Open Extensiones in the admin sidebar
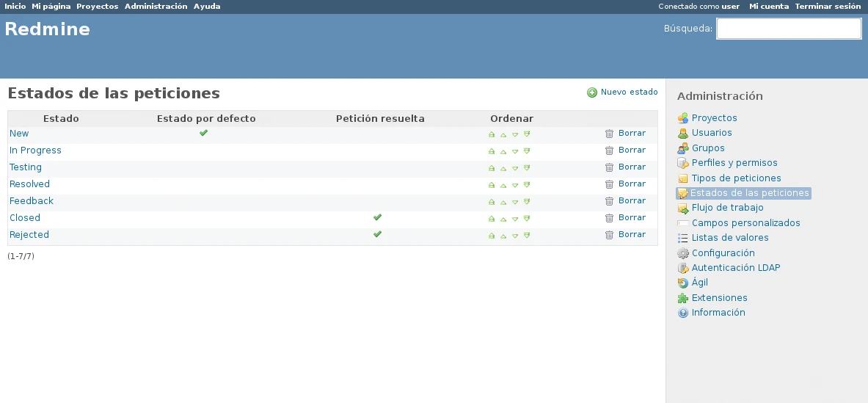Screen dimensions: 868x403 (x=719, y=298)
